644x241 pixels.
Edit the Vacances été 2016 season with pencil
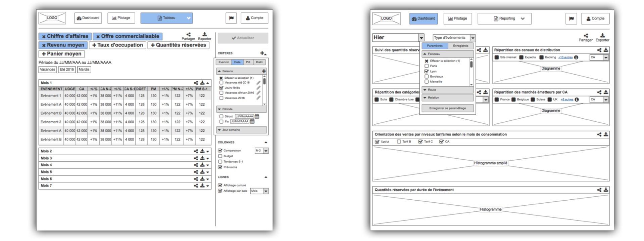click(x=258, y=83)
